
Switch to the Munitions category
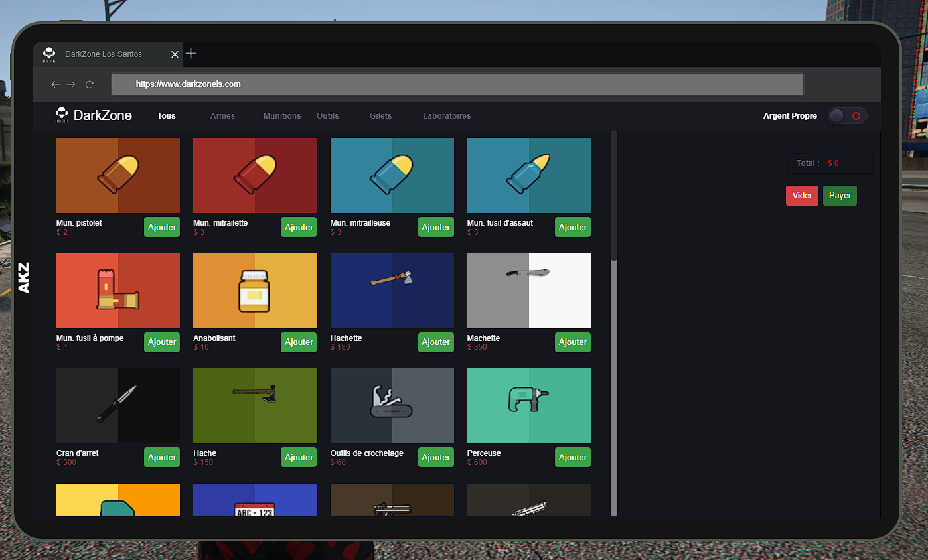pyautogui.click(x=282, y=116)
